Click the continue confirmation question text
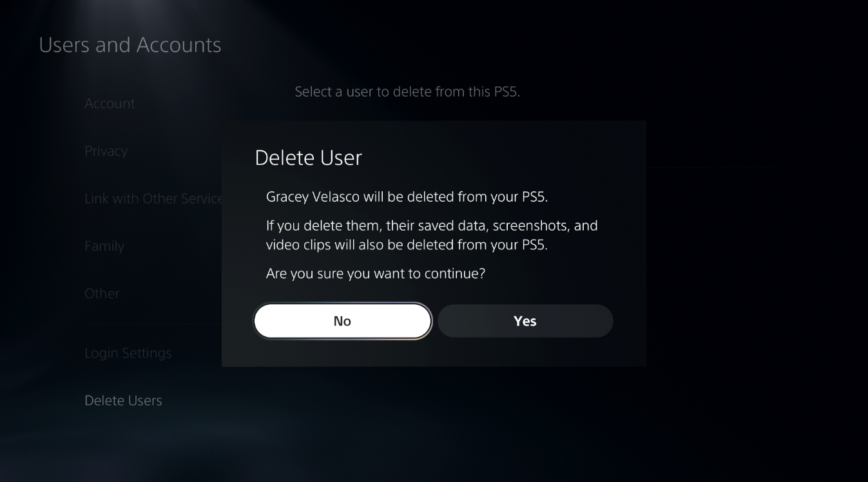This screenshot has height=482, width=868. (x=376, y=273)
